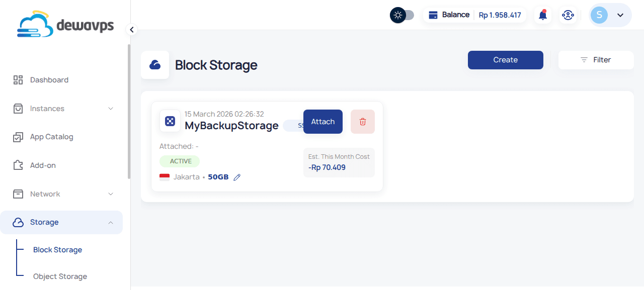Collapse the Storage submenu
Image resolution: width=644 pixels, height=290 pixels.
tap(111, 222)
